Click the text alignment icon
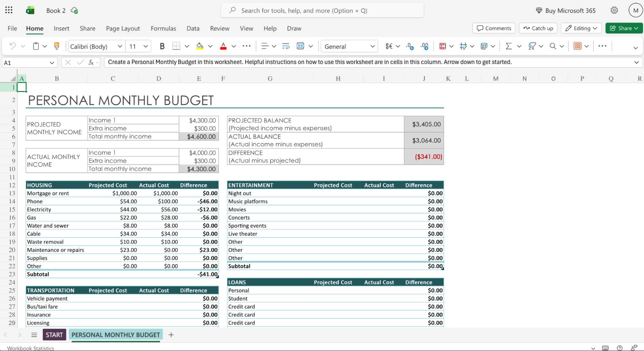Screen dimensions: 644x351 coord(265,46)
